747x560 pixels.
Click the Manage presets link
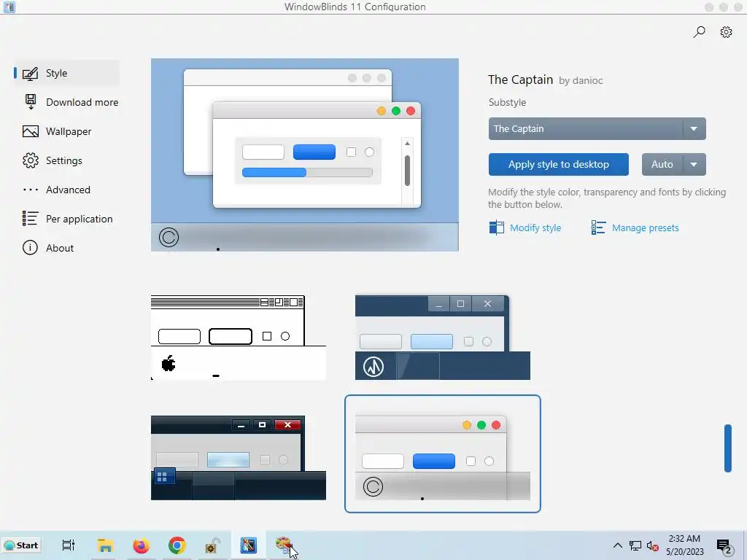pos(645,227)
